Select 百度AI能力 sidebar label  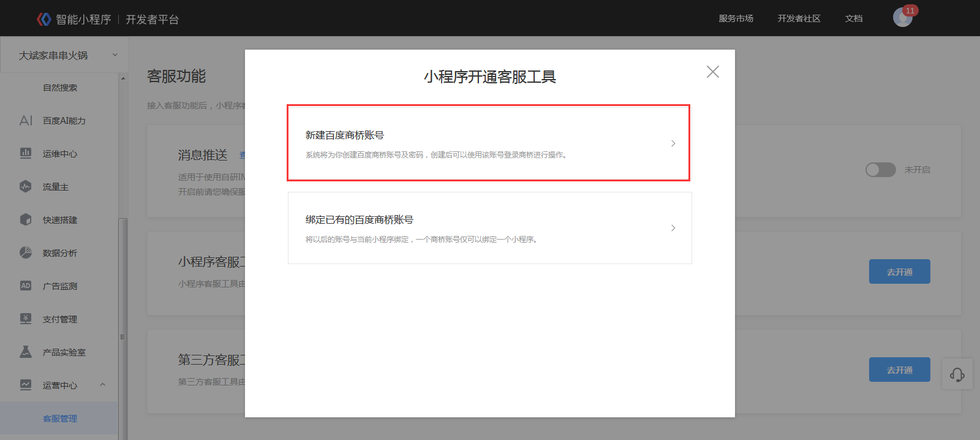click(x=64, y=121)
